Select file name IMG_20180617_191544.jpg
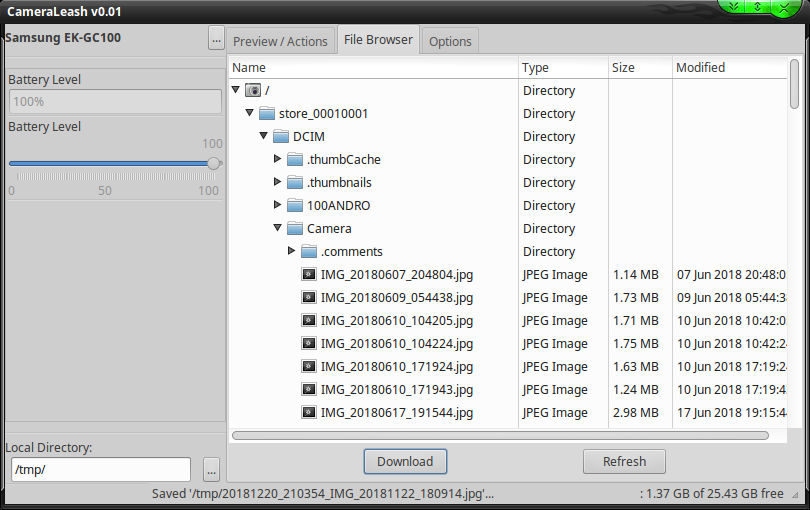The image size is (810, 510). click(397, 412)
